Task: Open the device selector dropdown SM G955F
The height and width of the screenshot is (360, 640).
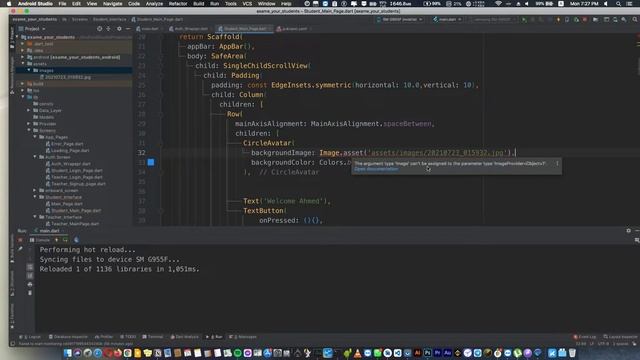Action: click(x=400, y=19)
